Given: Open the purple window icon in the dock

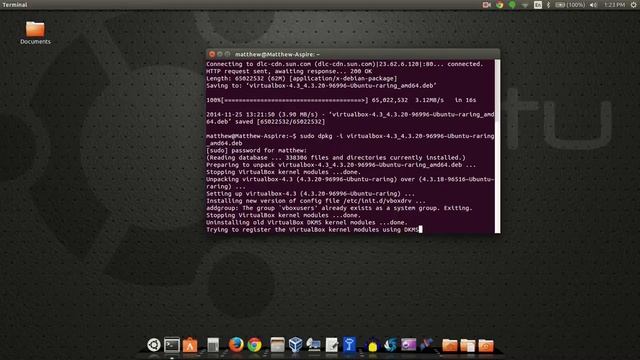Looking at the screenshot, I should (409, 345).
